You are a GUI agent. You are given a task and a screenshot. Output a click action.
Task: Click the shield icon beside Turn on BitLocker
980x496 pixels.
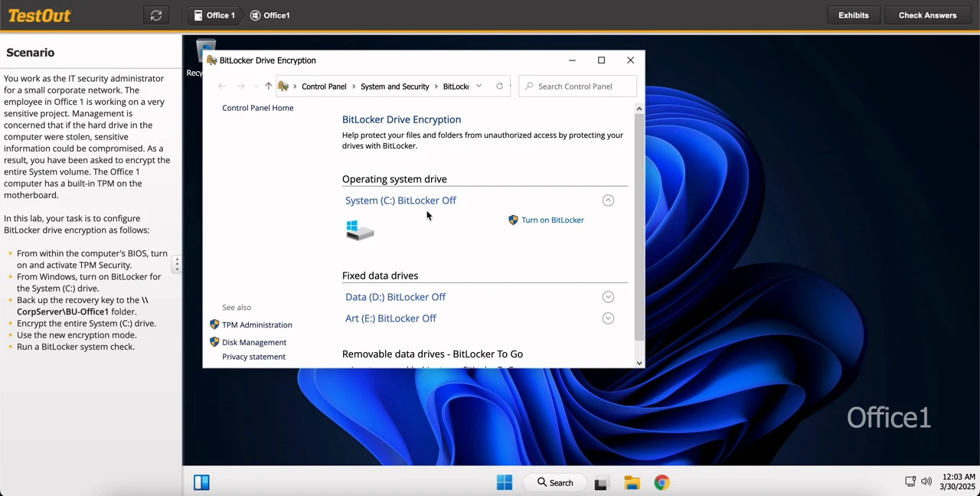click(513, 220)
